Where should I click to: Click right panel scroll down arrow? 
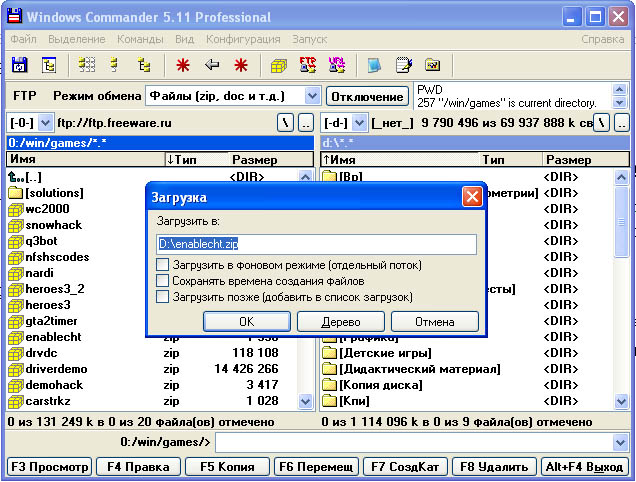click(621, 402)
